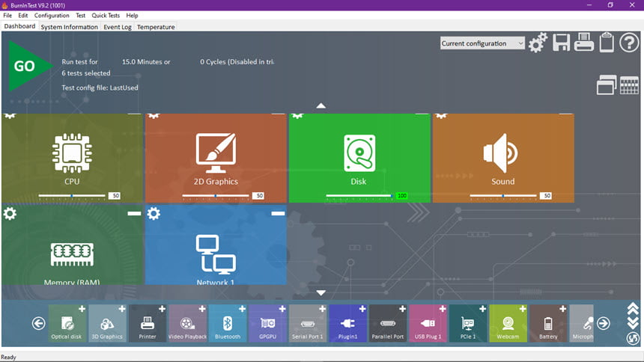Image resolution: width=644 pixels, height=362 pixels.
Task: Select the Sound test tile
Action: tap(503, 158)
